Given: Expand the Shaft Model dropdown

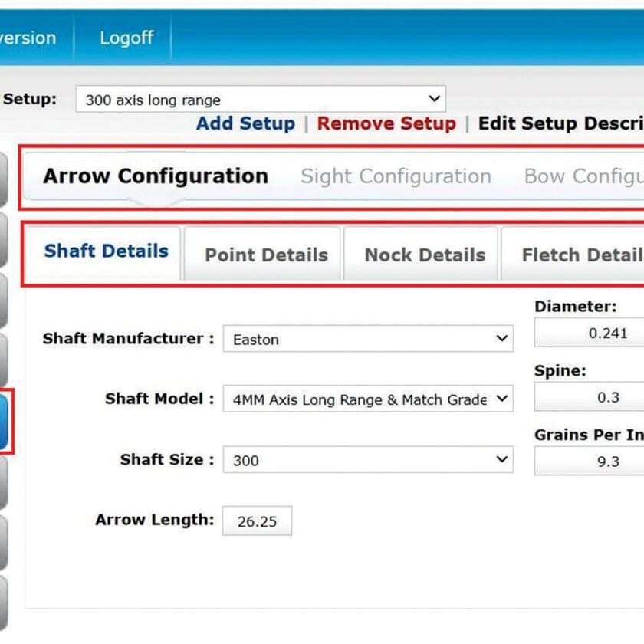Looking at the screenshot, I should 369,399.
